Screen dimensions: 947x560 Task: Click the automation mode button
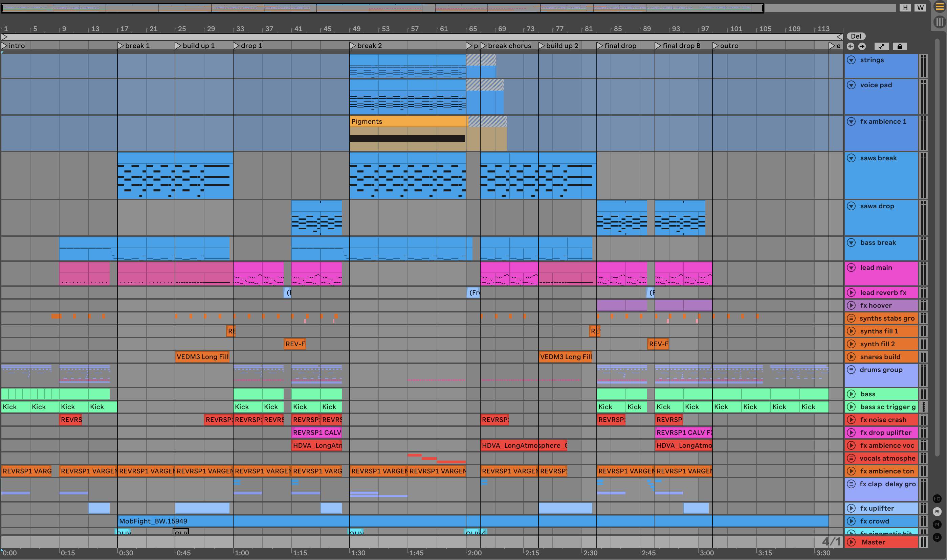tap(882, 46)
